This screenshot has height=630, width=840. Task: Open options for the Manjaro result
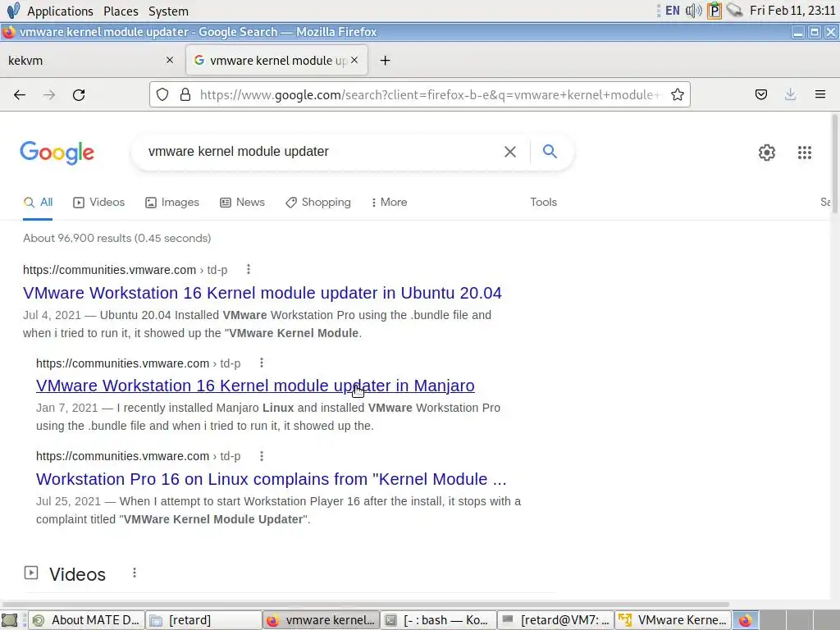pos(262,363)
